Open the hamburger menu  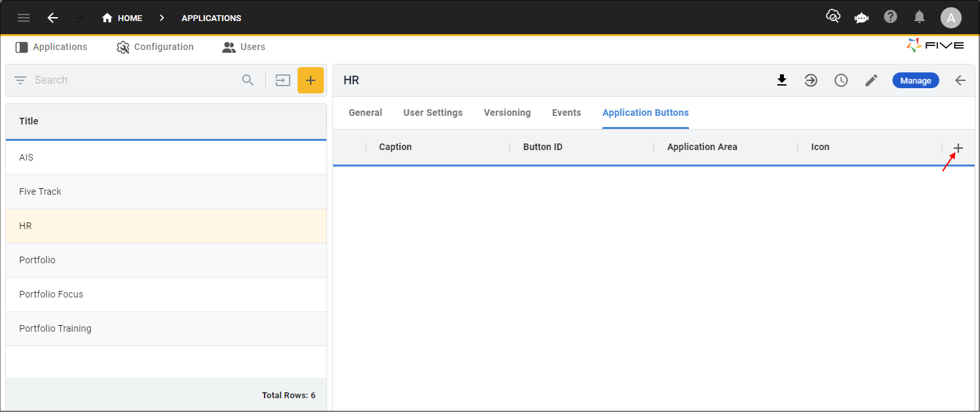coord(24,18)
